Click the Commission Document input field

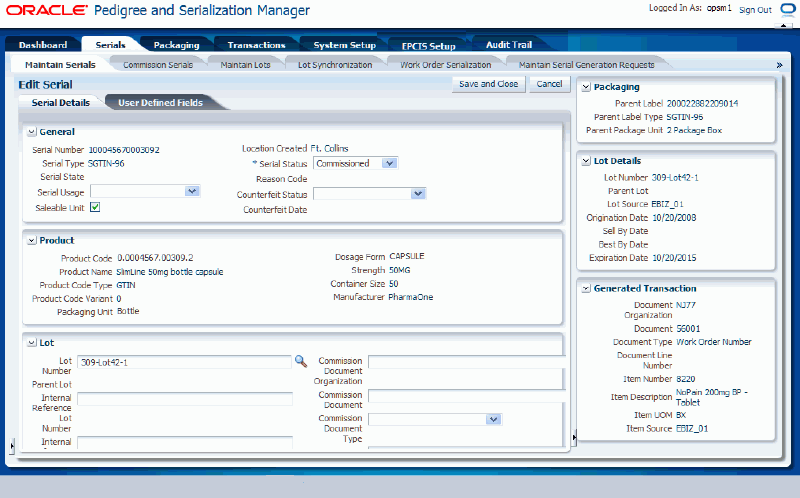click(467, 396)
